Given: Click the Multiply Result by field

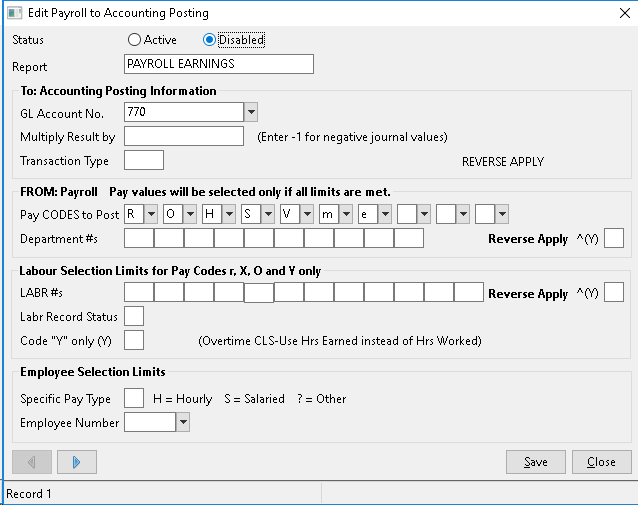Looking at the screenshot, I should coord(184,136).
